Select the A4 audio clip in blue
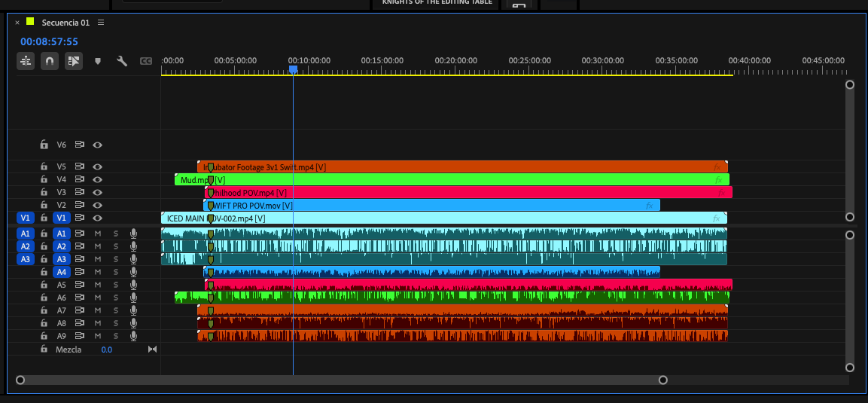 pyautogui.click(x=432, y=272)
